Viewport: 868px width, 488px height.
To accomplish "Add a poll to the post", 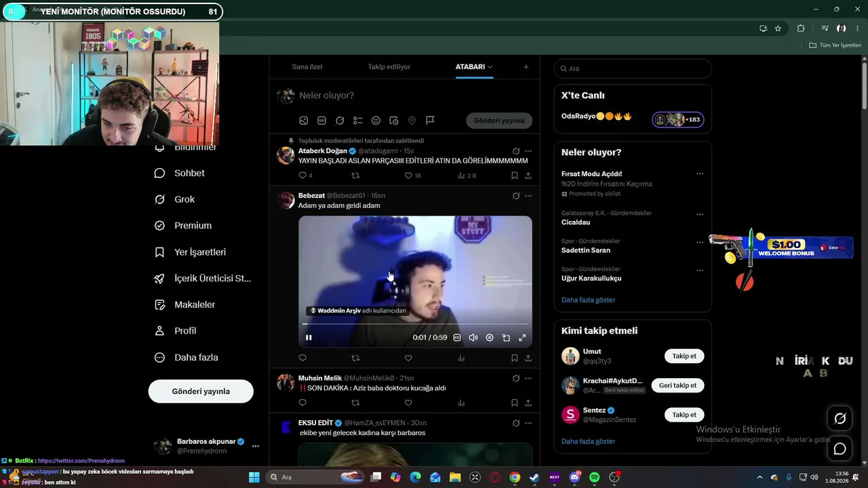I will [358, 121].
